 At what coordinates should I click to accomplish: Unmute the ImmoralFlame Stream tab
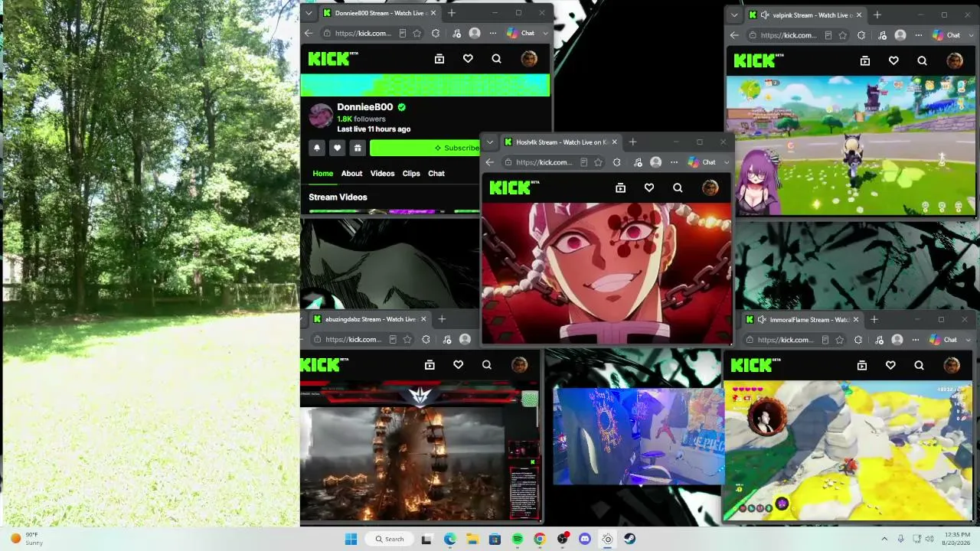(x=761, y=320)
